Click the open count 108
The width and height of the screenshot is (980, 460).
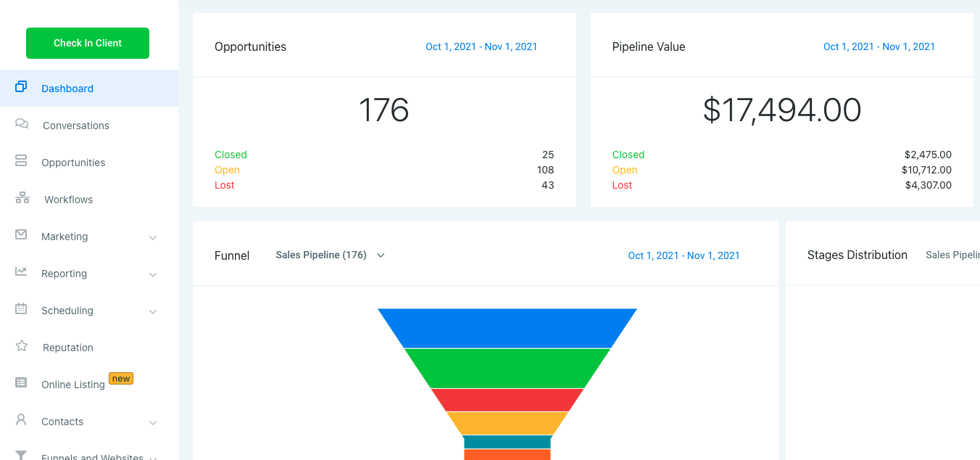pos(545,170)
